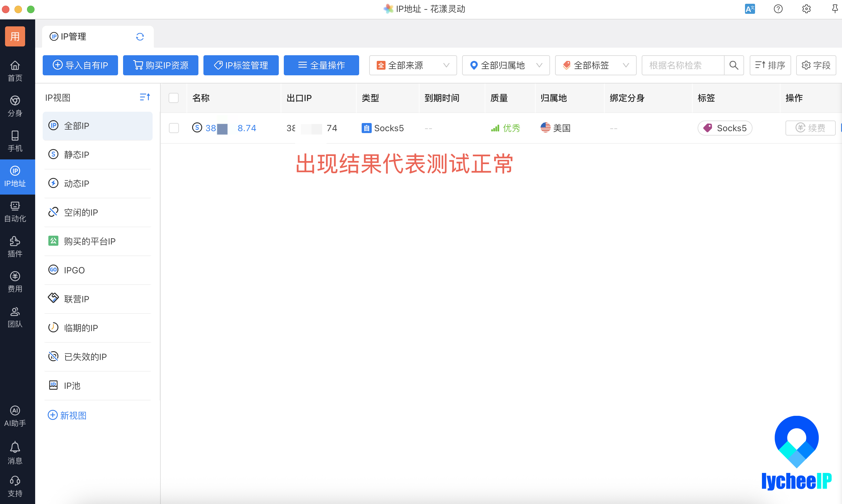
Task: Click 新视图 add view link
Action: 67,416
